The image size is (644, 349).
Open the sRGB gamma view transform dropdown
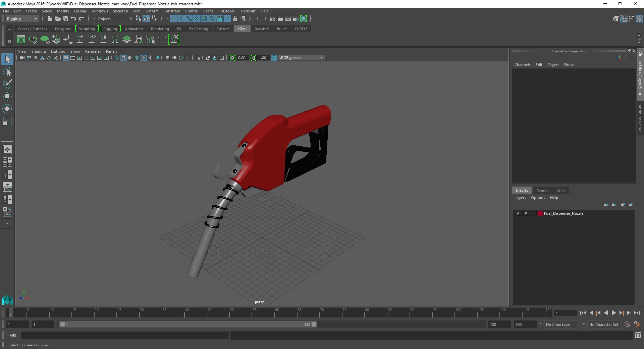[x=301, y=58]
